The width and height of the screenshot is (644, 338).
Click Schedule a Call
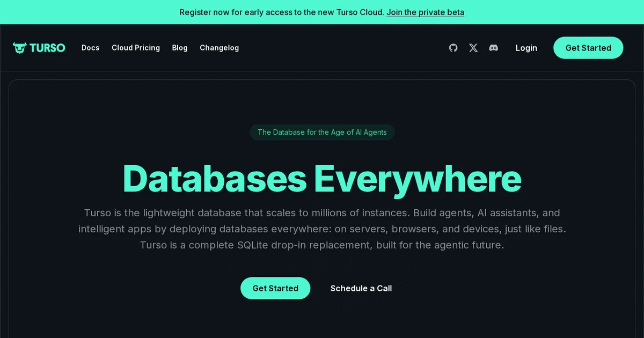(361, 288)
